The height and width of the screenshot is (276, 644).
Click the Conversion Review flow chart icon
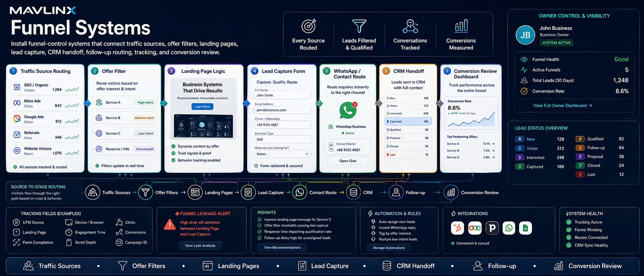point(451,192)
